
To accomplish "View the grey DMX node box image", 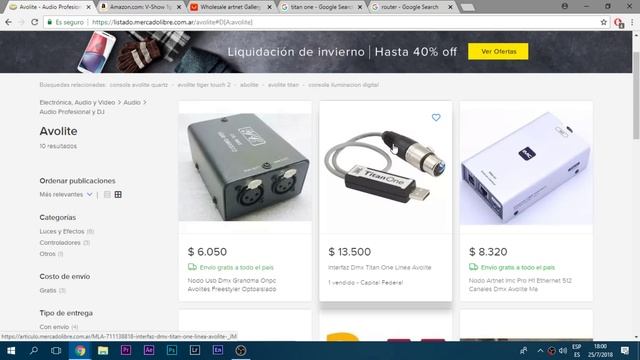I will pyautogui.click(x=245, y=167).
